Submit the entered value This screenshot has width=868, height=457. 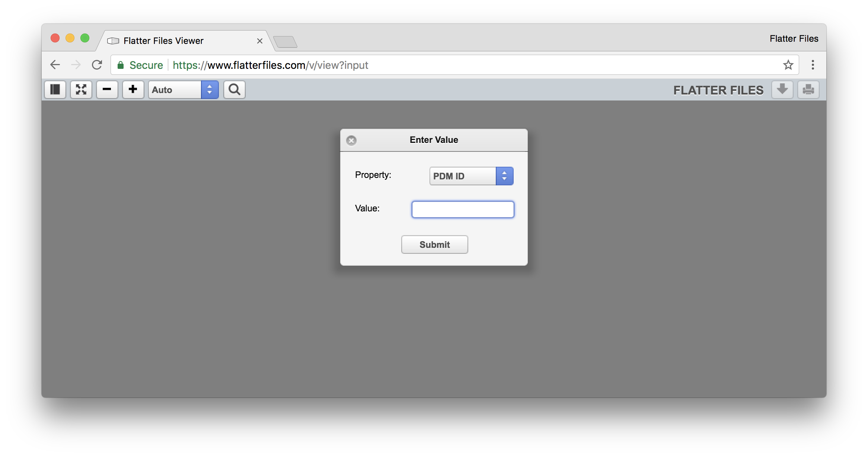click(x=435, y=245)
